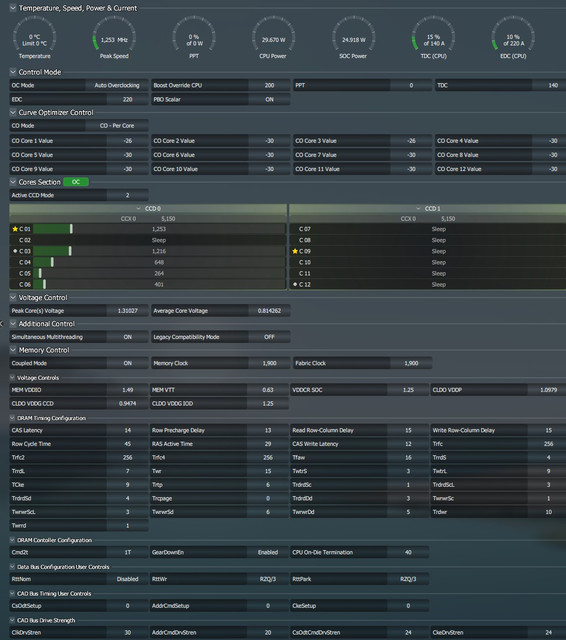
Task: Click the PPT gauge
Action: (194, 38)
